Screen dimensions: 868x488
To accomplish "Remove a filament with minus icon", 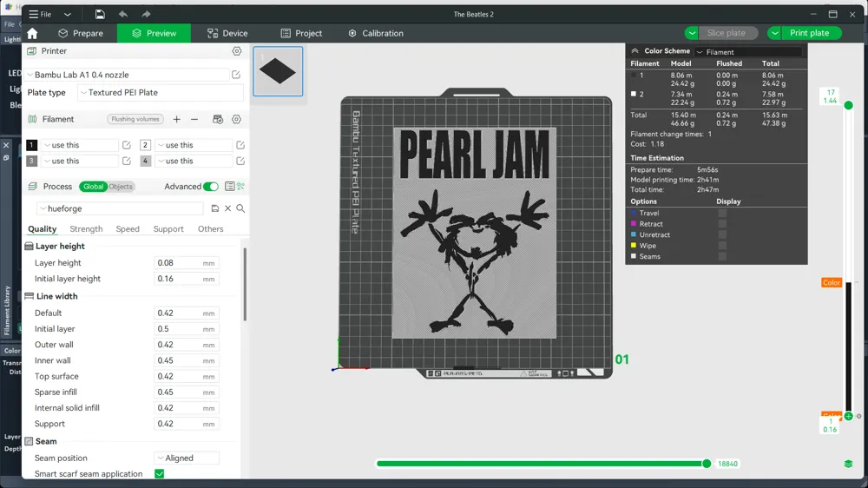I will pos(194,119).
